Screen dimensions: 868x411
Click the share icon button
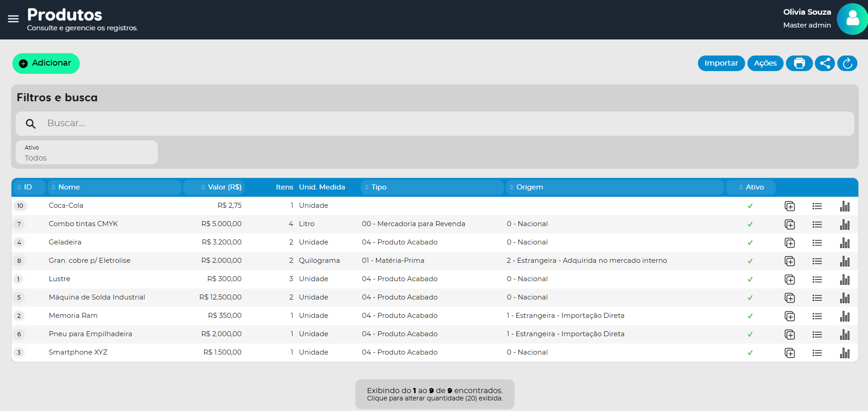click(x=824, y=63)
